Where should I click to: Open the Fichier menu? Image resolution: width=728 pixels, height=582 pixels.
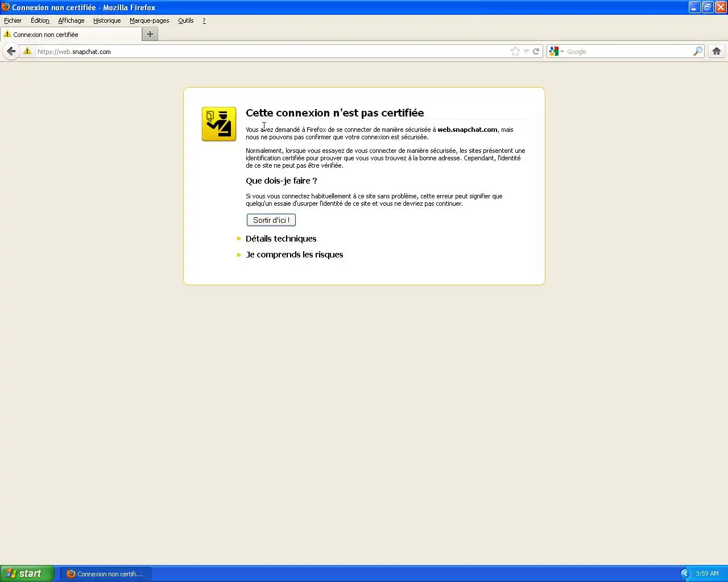[x=13, y=20]
